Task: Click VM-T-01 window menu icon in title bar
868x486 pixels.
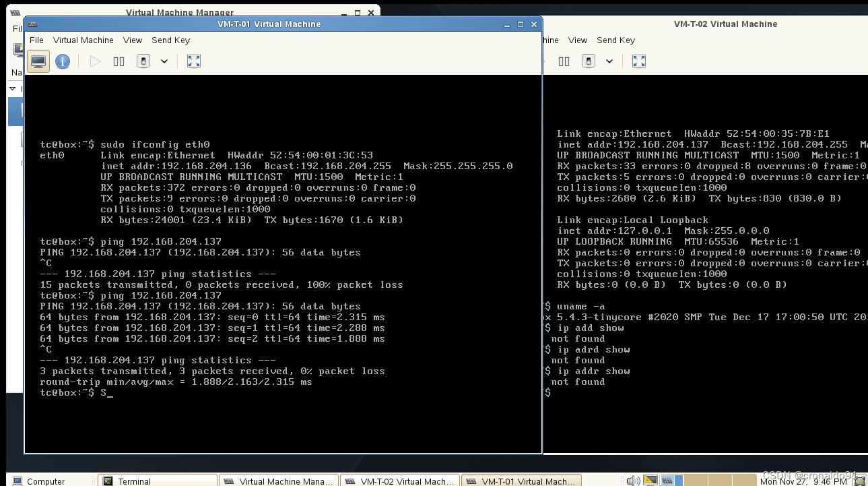Action: click(33, 24)
